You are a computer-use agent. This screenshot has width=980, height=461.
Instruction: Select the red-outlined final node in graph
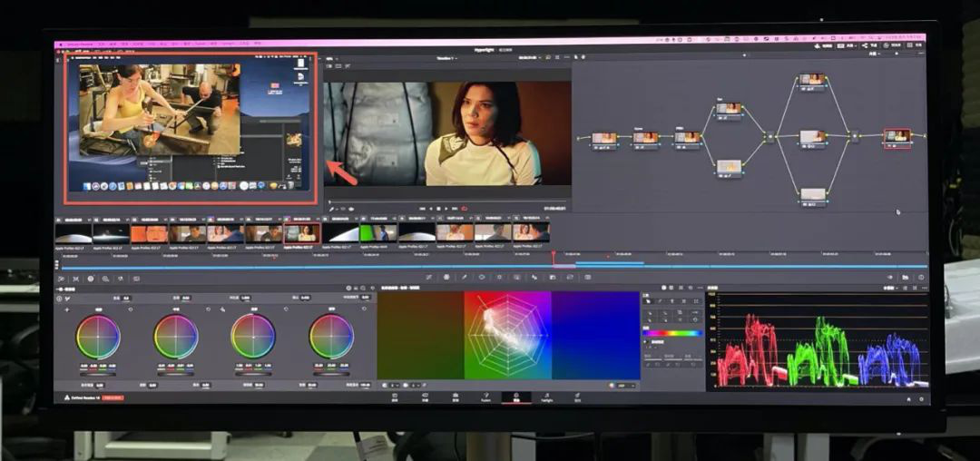(x=897, y=137)
